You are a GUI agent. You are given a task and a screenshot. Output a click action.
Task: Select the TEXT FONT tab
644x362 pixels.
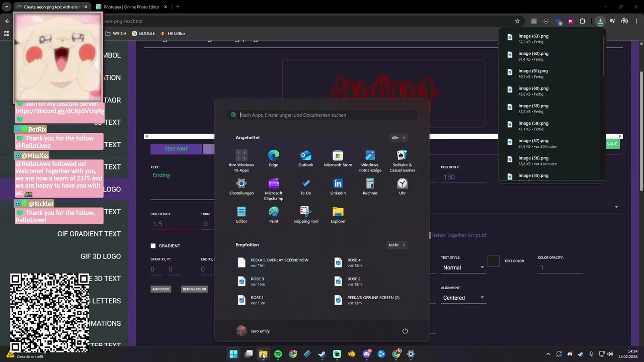click(176, 149)
